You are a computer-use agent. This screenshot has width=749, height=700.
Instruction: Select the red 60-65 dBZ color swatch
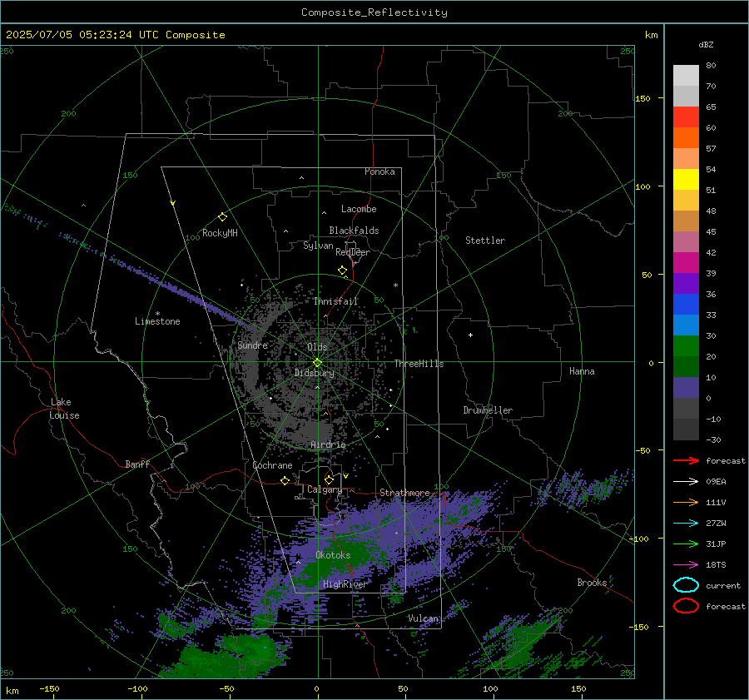(x=686, y=117)
